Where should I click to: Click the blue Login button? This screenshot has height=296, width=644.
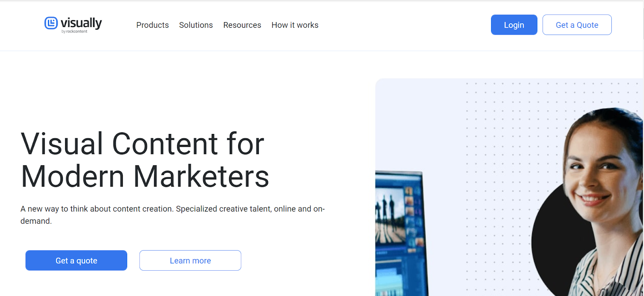point(514,25)
